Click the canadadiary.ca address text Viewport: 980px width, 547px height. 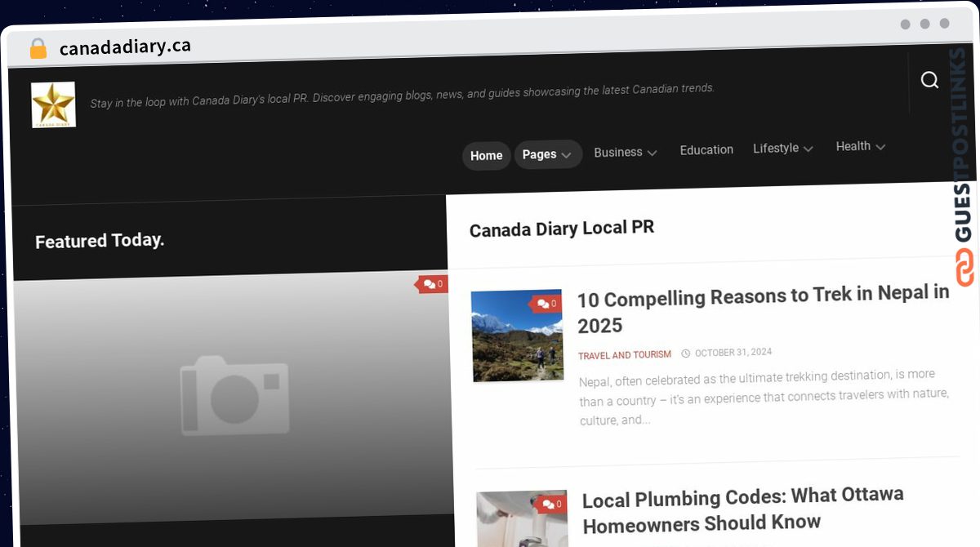[125, 47]
